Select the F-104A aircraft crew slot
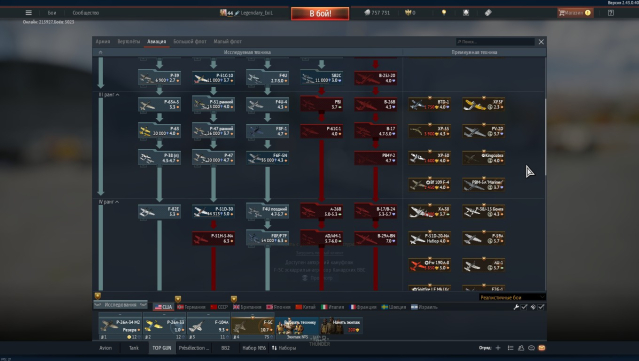The image size is (639, 361). coord(208,326)
